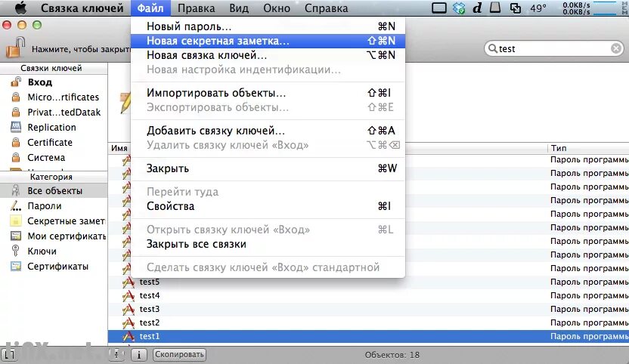Select the Micro...rtificates keychain
629x364 pixels.
[x=54, y=97]
